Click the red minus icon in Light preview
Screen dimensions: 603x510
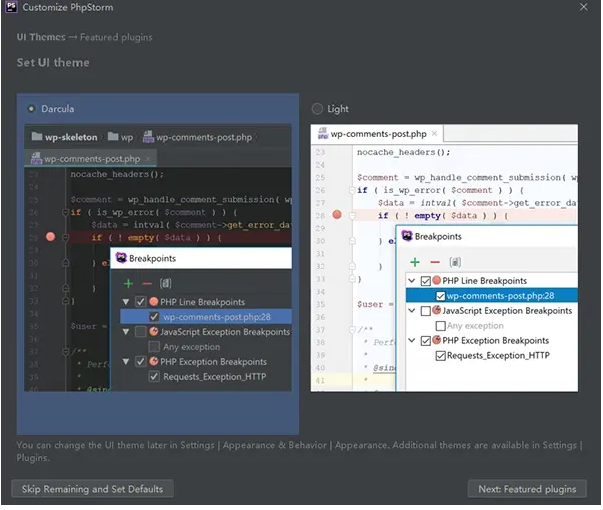click(x=434, y=260)
